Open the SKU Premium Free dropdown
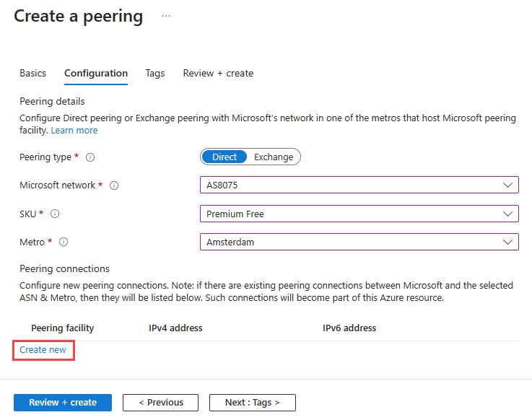Image resolution: width=532 pixels, height=420 pixels. coord(359,214)
